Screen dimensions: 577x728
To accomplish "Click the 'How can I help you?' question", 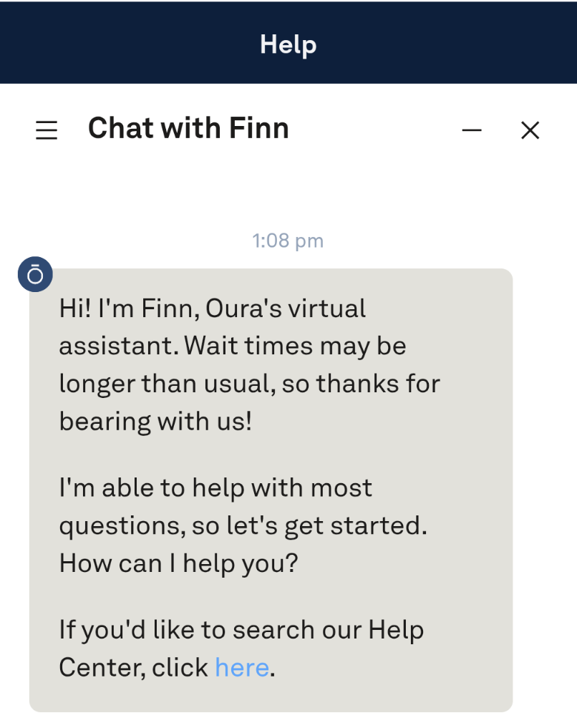I will 178,563.
